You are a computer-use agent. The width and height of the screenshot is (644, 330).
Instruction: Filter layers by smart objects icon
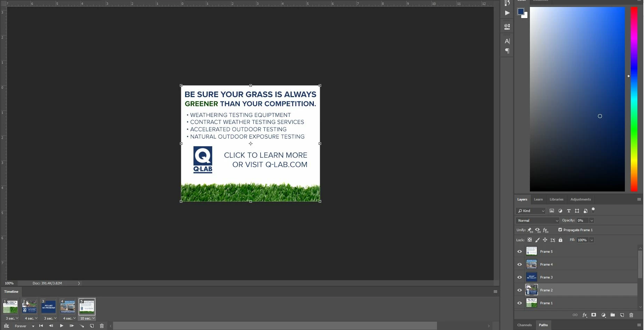[x=586, y=211]
